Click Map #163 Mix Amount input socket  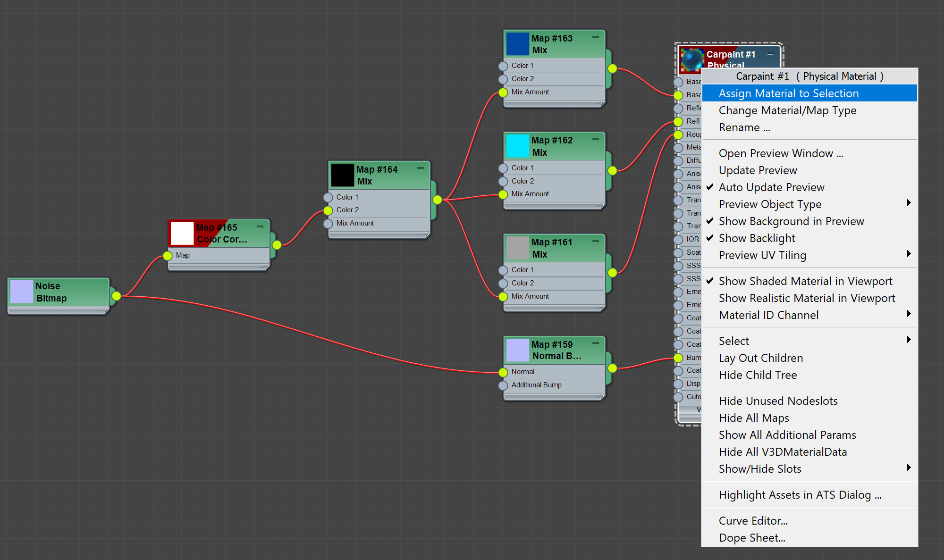[503, 92]
